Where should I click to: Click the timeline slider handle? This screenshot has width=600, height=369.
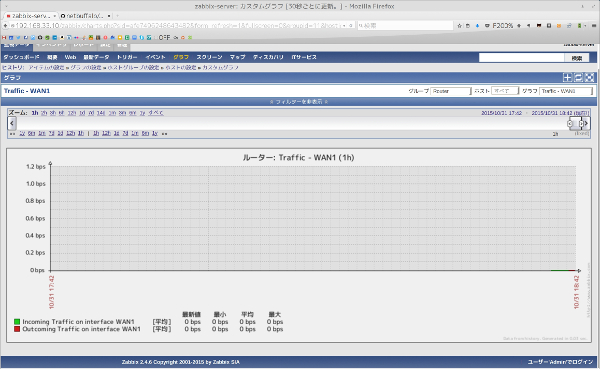tap(576, 123)
